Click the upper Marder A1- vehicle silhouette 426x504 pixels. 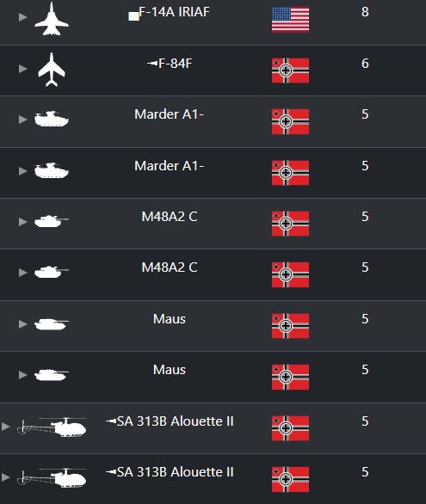(x=52, y=119)
